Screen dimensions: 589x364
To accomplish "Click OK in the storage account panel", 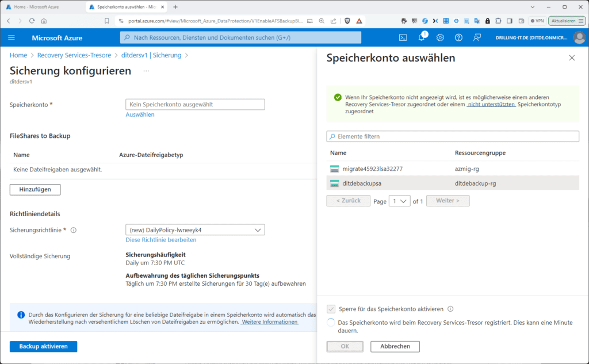I will [345, 346].
